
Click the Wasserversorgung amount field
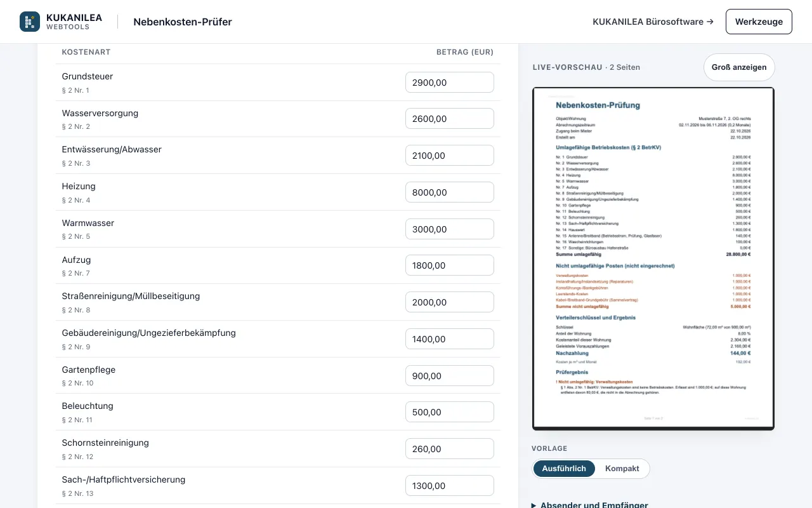coord(450,119)
